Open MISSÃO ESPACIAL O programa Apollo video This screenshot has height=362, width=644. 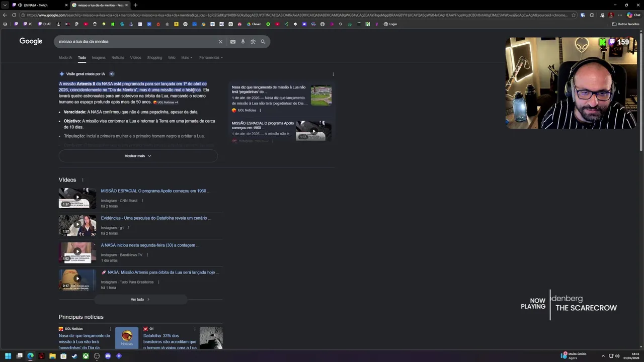[x=155, y=191]
